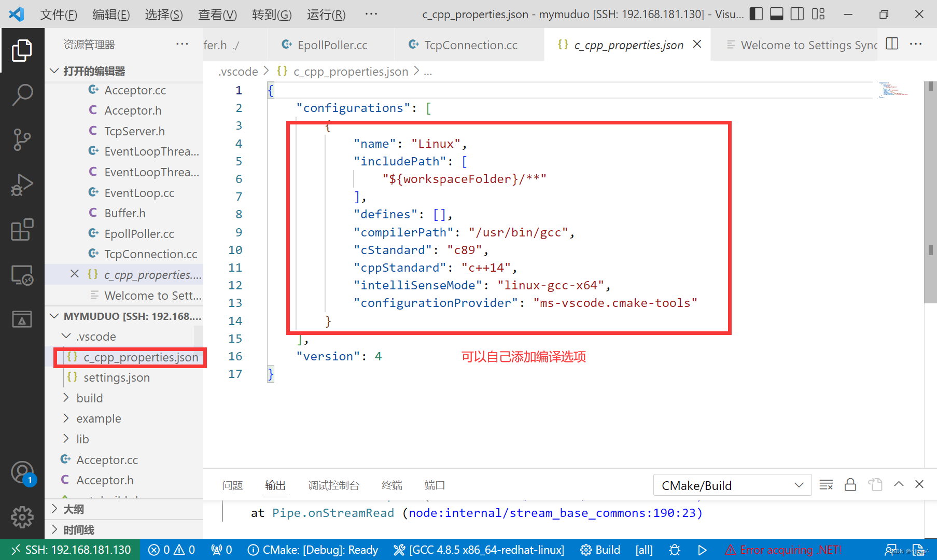Viewport: 937px width, 560px height.
Task: Open the Extensions view
Action: coord(22,230)
